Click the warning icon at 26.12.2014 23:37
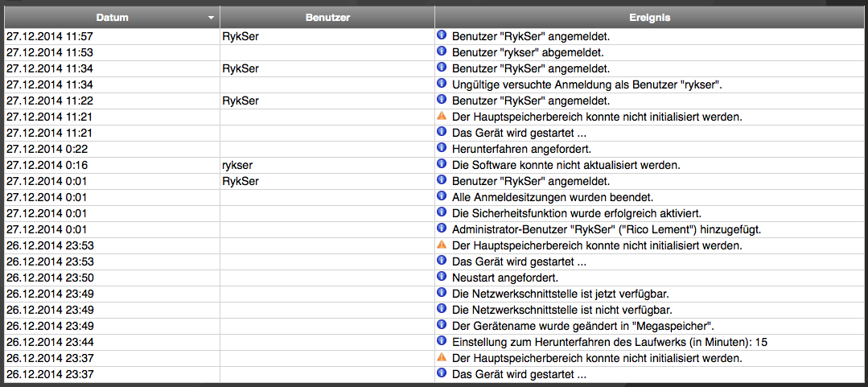 pyautogui.click(x=441, y=357)
